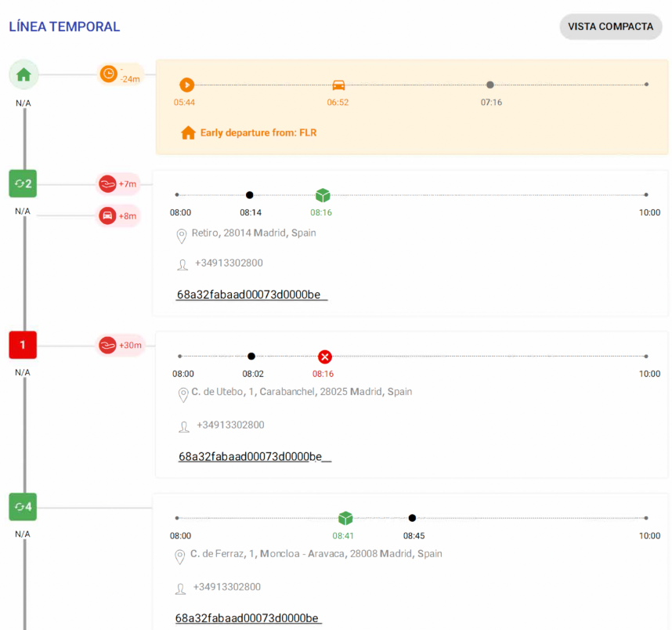Click the home icon in the early departure warning
This screenshot has width=672, height=630.
pyautogui.click(x=188, y=132)
